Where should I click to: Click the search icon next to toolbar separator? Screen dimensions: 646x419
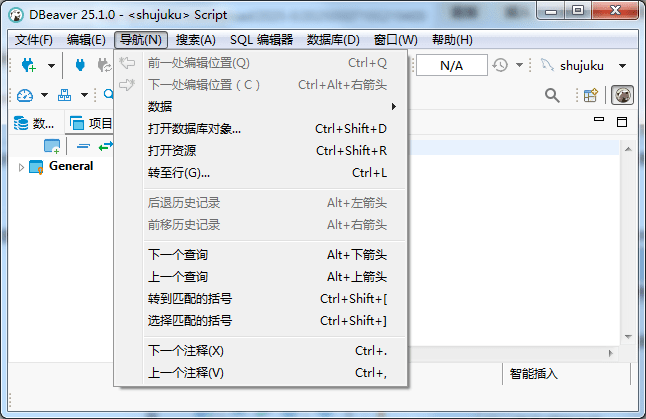point(108,95)
